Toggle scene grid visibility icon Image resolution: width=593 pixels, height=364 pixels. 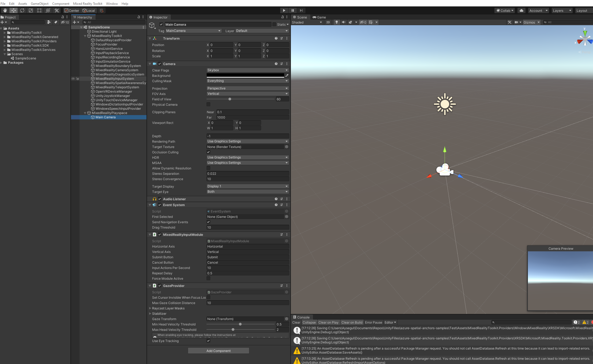[371, 22]
